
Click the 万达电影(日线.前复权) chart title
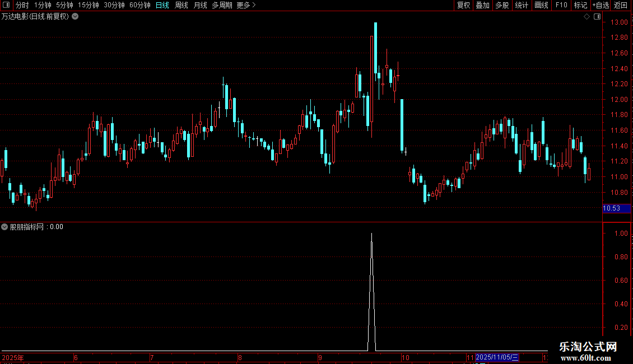tap(35, 17)
